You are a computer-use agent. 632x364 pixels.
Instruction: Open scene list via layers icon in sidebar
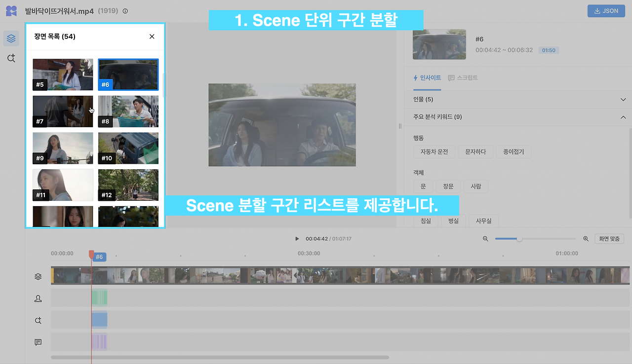coord(11,38)
